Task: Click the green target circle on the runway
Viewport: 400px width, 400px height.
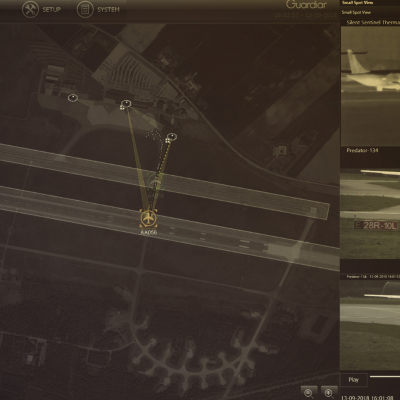Action: click(x=155, y=182)
